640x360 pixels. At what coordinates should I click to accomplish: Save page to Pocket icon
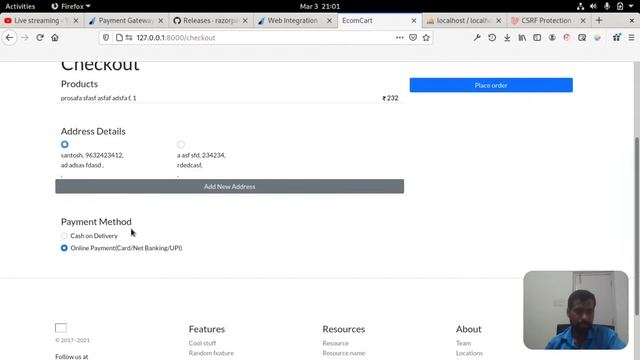pos(413,38)
